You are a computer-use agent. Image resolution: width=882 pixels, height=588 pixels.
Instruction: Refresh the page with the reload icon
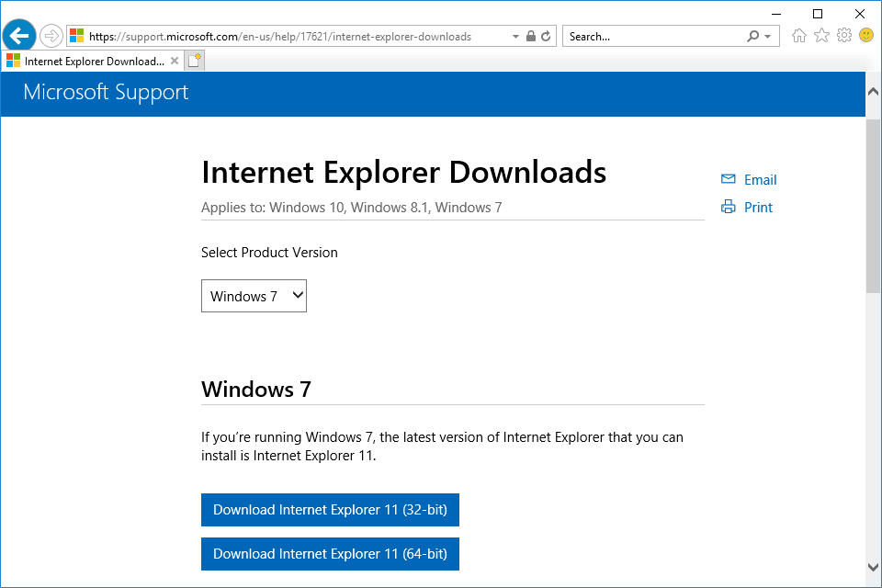546,36
